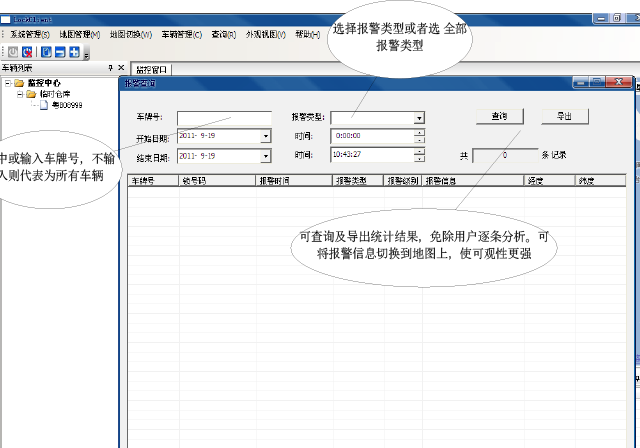Open the 开始日期 date dropdown

tap(266, 136)
